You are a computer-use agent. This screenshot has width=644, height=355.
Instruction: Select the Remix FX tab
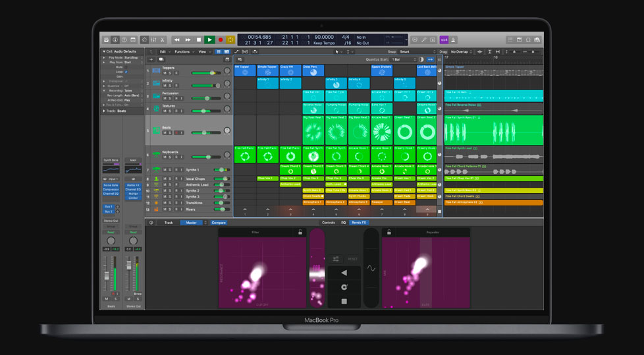(359, 223)
